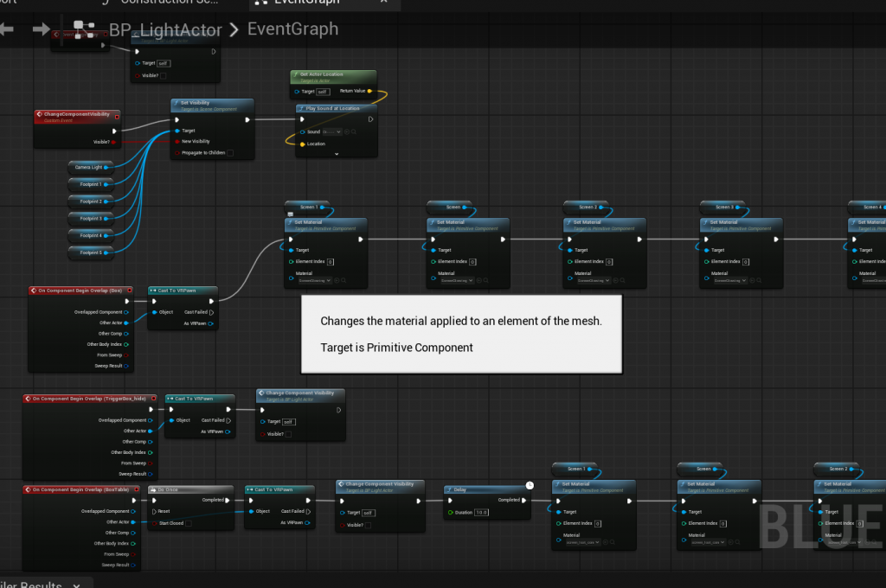Select the Footprint 3 variable node
This screenshot has width=886, height=588.
coord(89,219)
